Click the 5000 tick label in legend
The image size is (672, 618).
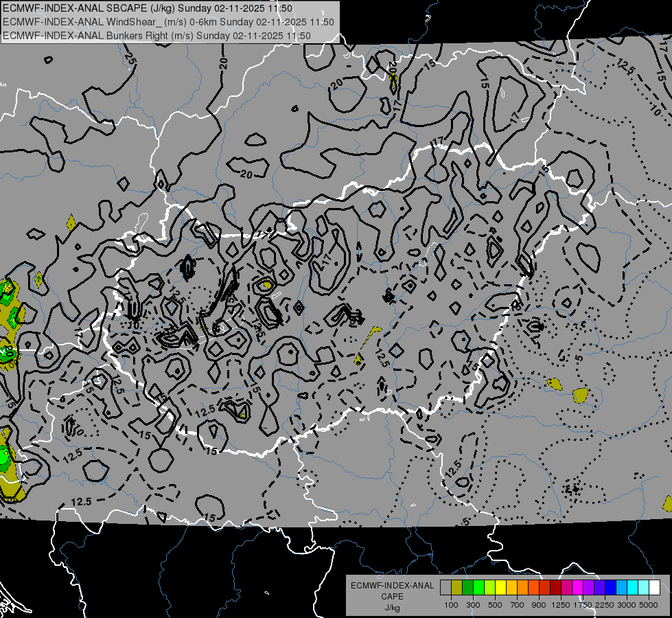point(649,605)
